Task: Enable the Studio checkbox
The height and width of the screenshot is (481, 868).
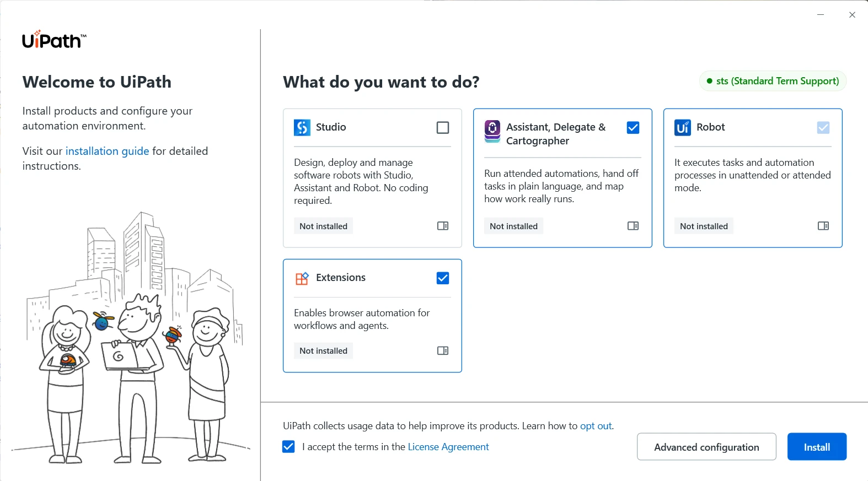Action: (443, 128)
